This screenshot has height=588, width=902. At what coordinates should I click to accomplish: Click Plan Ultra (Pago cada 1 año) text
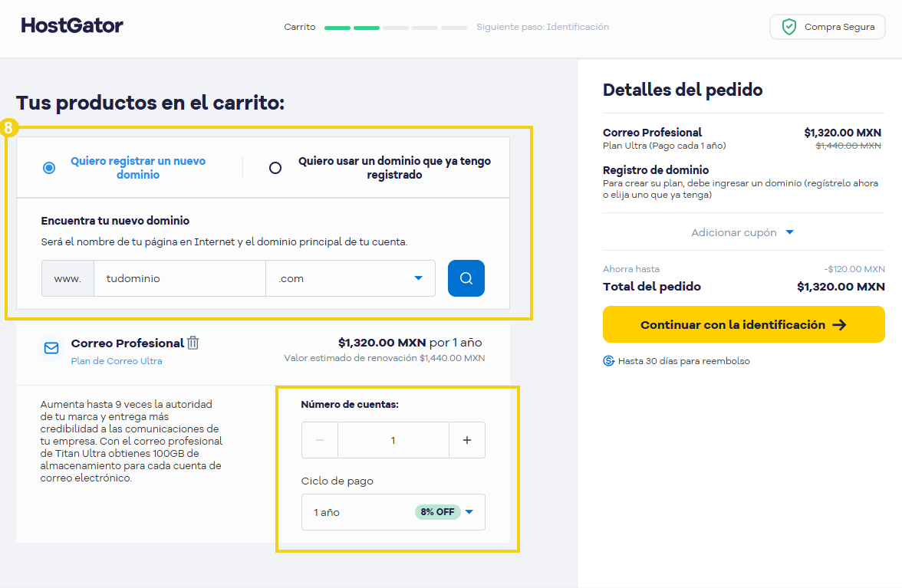click(x=664, y=146)
